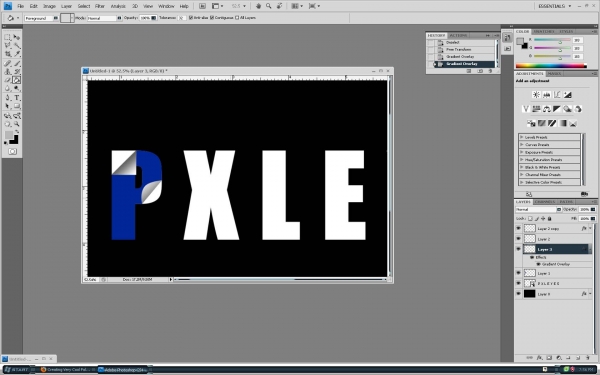This screenshot has height=375, width=600.
Task: Toggle Quick Mask mode button
Action: pyautogui.click(x=12, y=152)
